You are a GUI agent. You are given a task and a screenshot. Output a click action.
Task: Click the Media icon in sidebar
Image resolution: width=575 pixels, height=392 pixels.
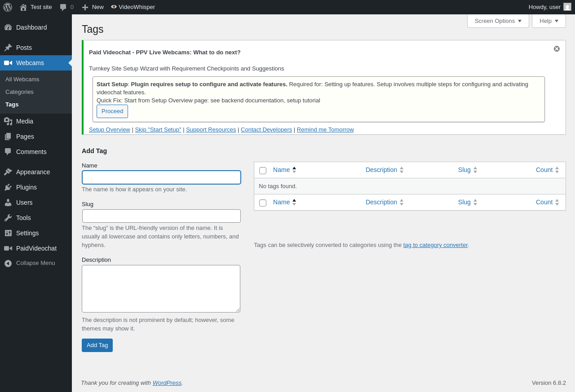[8, 121]
